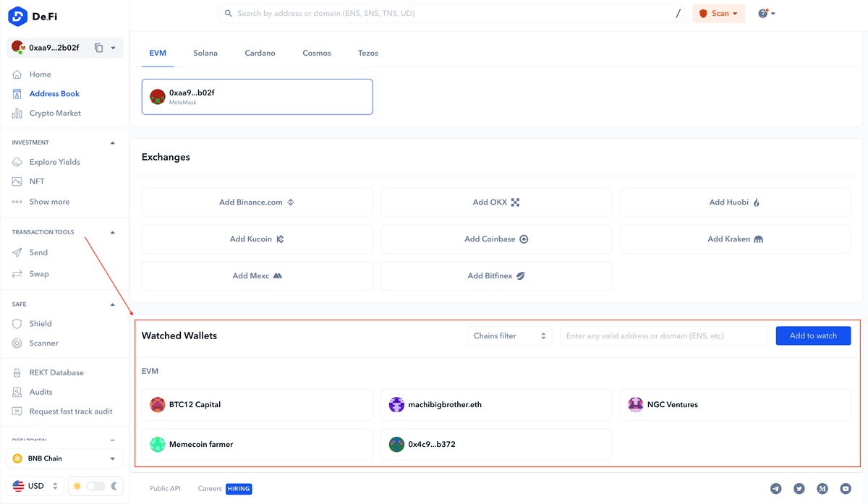This screenshot has height=504, width=868.
Task: Toggle the light/dark theme switch
Action: pyautogui.click(x=95, y=486)
